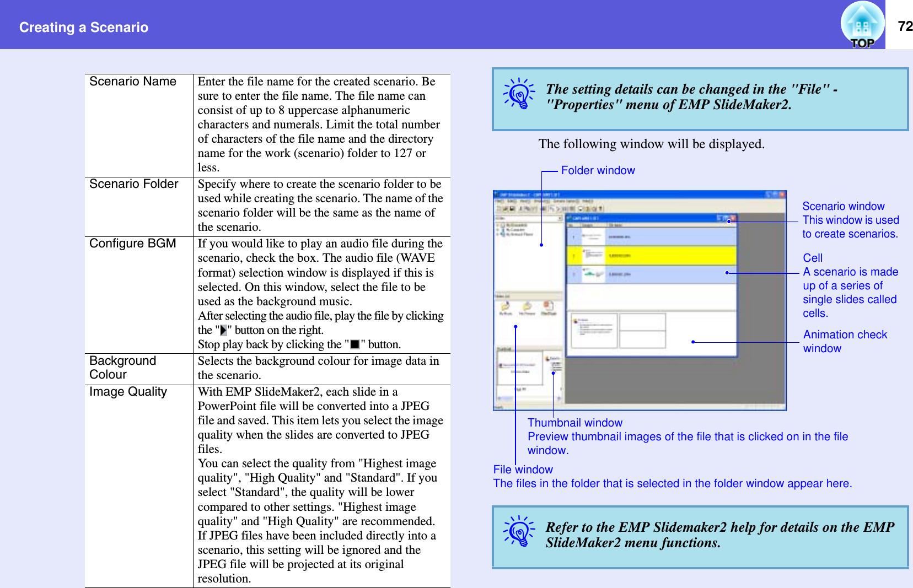Open the File menu in SlideMaker2 screenshot

(499, 201)
